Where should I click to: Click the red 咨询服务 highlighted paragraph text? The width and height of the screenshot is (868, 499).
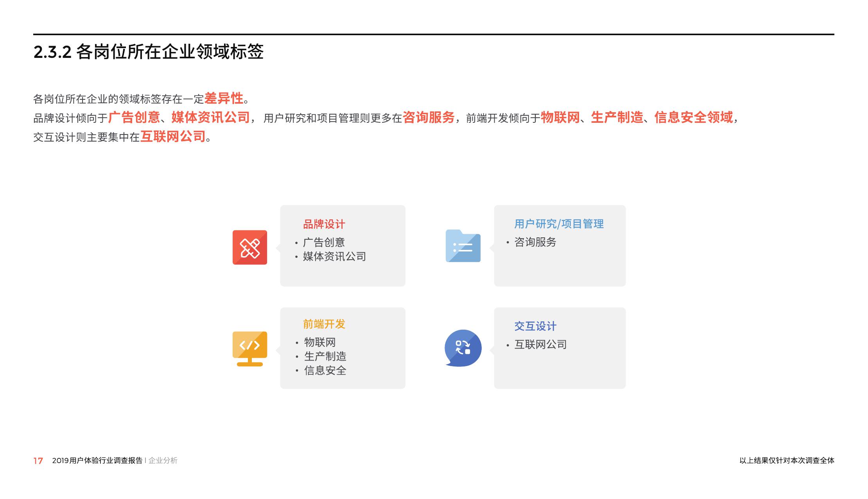click(x=429, y=117)
